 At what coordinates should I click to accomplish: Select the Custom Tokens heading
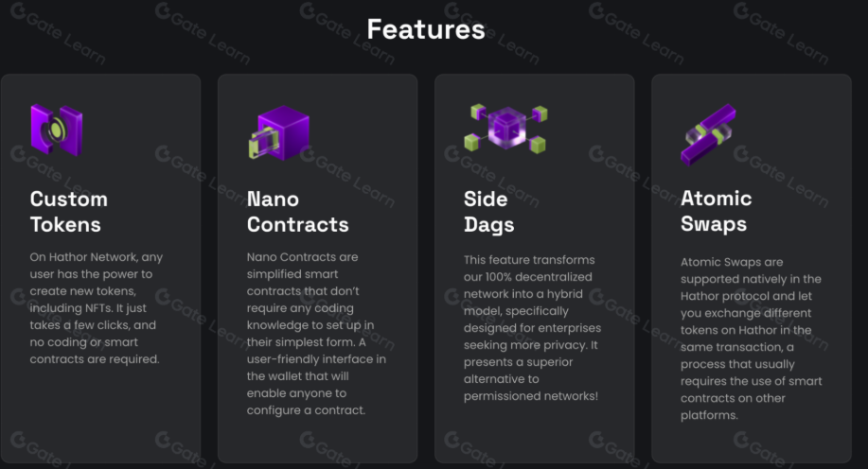[69, 212]
